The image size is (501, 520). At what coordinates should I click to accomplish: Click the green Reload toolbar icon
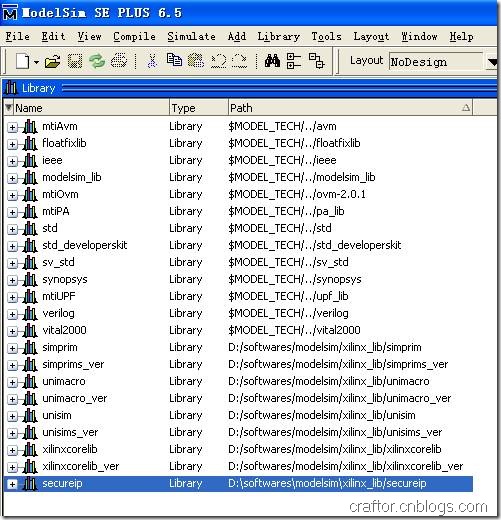[x=97, y=62]
